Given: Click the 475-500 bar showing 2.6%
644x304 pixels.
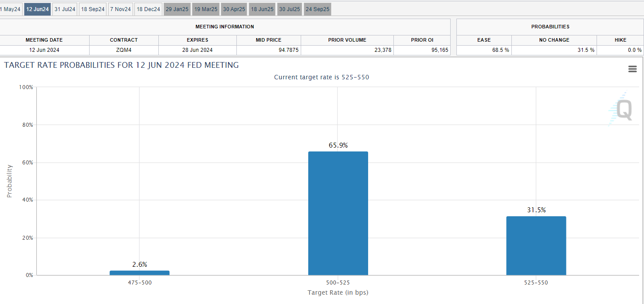Looking at the screenshot, I should [x=139, y=273].
